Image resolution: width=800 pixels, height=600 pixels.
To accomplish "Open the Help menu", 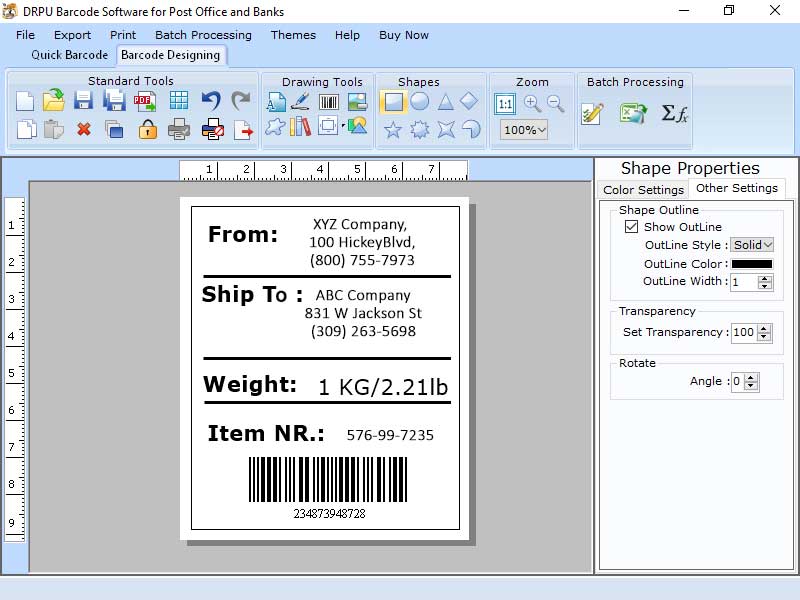I will click(x=347, y=35).
